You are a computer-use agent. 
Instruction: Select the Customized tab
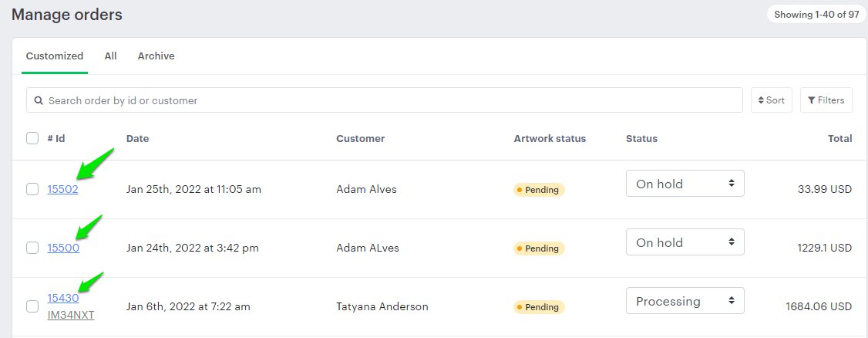tap(55, 56)
